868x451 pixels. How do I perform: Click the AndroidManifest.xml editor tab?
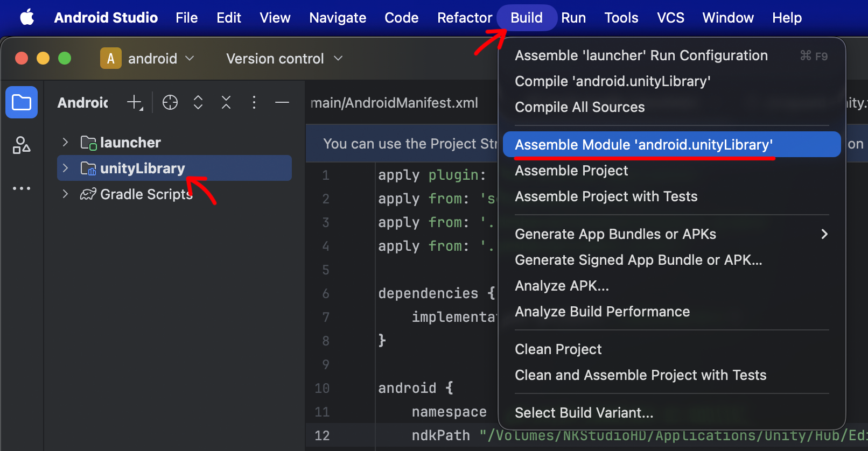pos(394,103)
